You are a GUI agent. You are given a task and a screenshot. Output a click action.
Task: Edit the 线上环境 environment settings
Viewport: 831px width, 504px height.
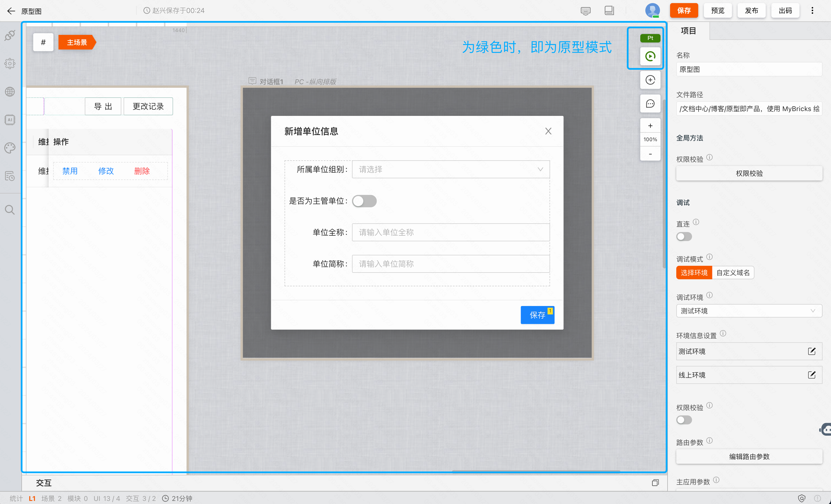811,375
